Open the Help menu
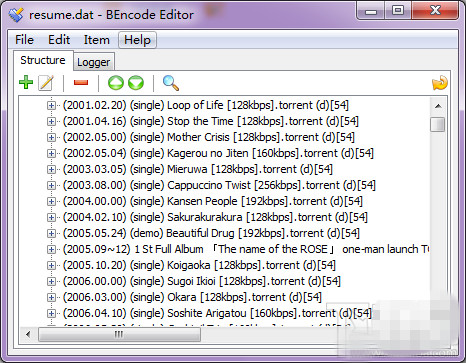Viewport: 466px width, 363px height. pos(137,40)
